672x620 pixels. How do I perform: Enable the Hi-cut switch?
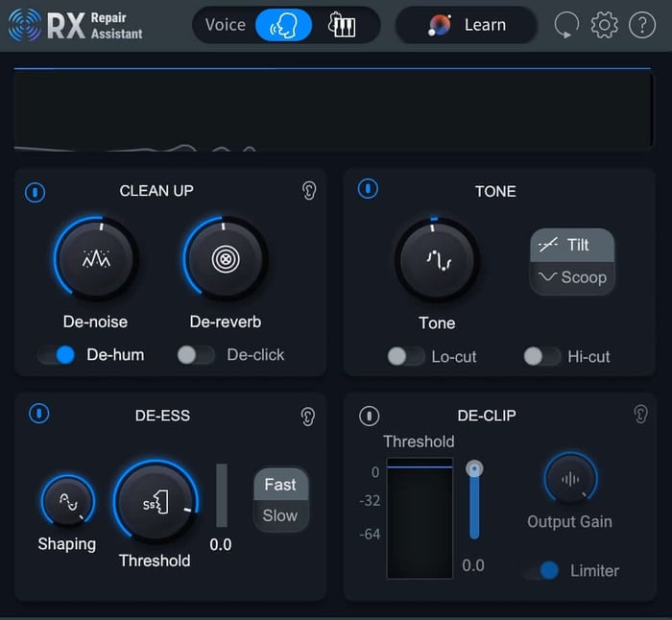click(x=541, y=356)
